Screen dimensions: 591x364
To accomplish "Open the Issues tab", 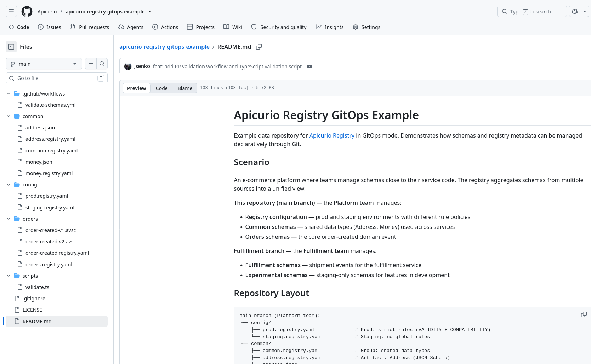I will [50, 27].
